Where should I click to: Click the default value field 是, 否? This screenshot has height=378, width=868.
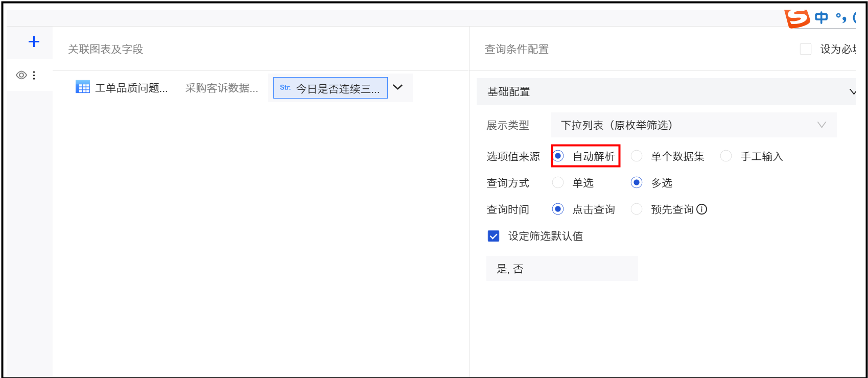click(x=561, y=269)
